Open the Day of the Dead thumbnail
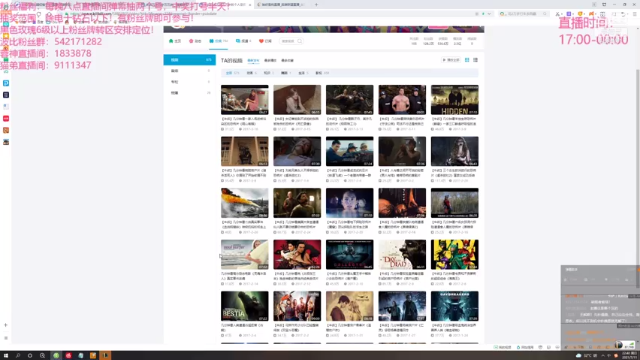This screenshot has height=360, width=640. point(402,254)
